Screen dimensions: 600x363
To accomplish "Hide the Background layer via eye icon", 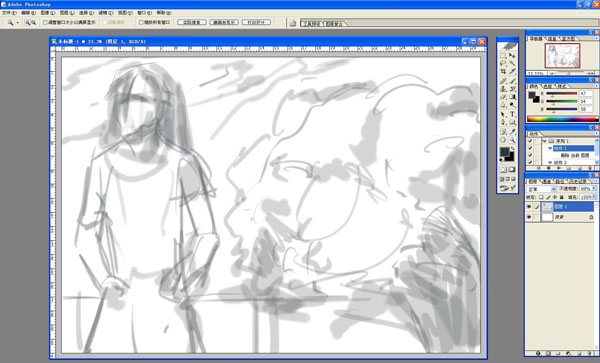I will tap(529, 217).
